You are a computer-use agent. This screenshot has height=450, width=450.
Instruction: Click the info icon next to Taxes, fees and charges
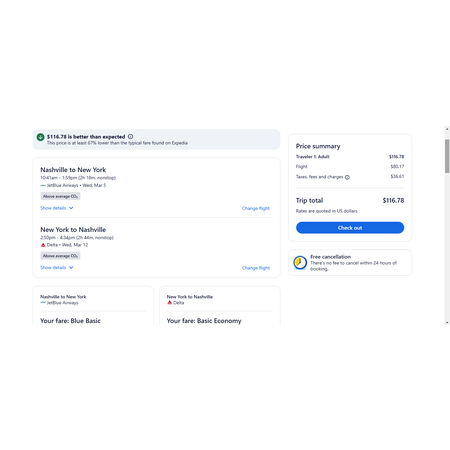pyautogui.click(x=347, y=177)
